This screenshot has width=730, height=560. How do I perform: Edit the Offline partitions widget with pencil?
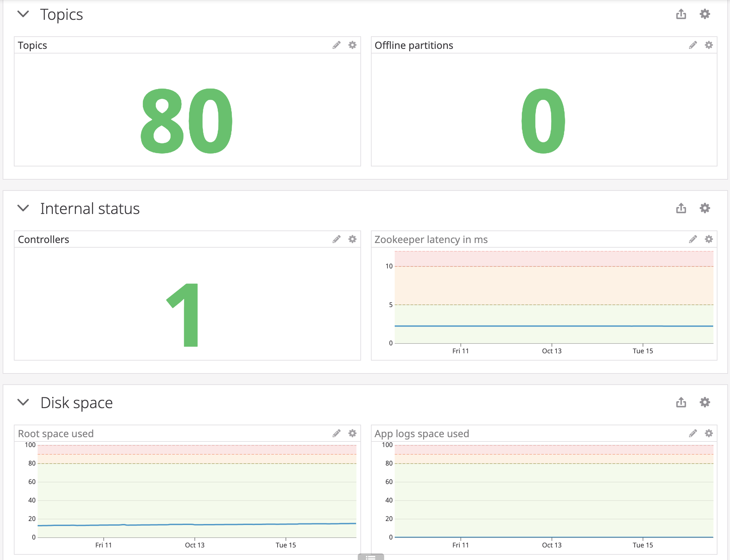click(693, 45)
